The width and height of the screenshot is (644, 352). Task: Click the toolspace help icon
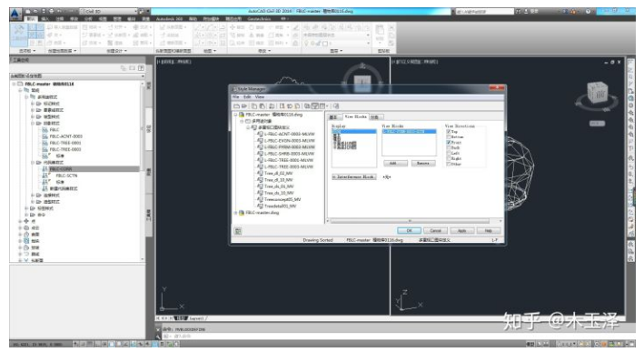141,68
